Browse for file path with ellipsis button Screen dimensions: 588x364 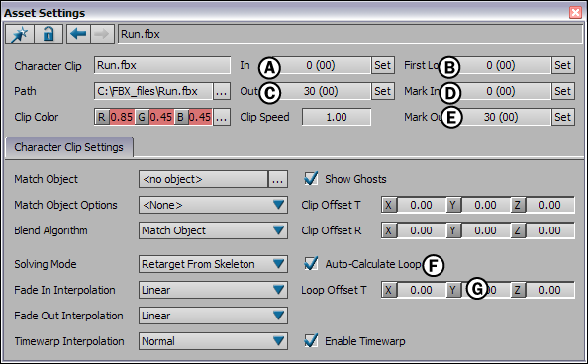coord(222,91)
